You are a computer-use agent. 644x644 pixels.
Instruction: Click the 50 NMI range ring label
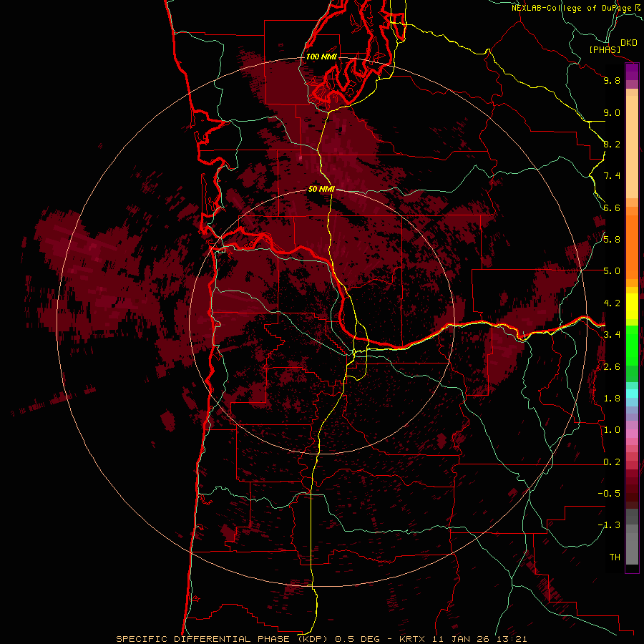pos(321,190)
